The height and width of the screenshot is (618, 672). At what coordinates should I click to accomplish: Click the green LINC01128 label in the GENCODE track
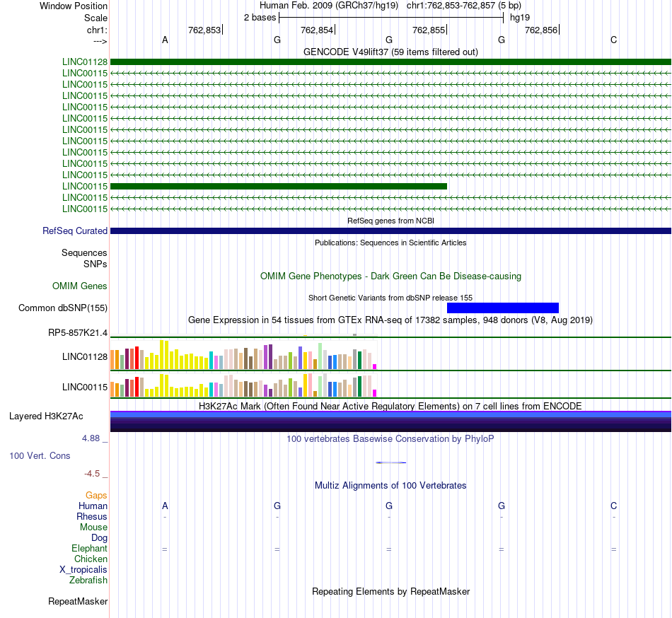coord(84,62)
